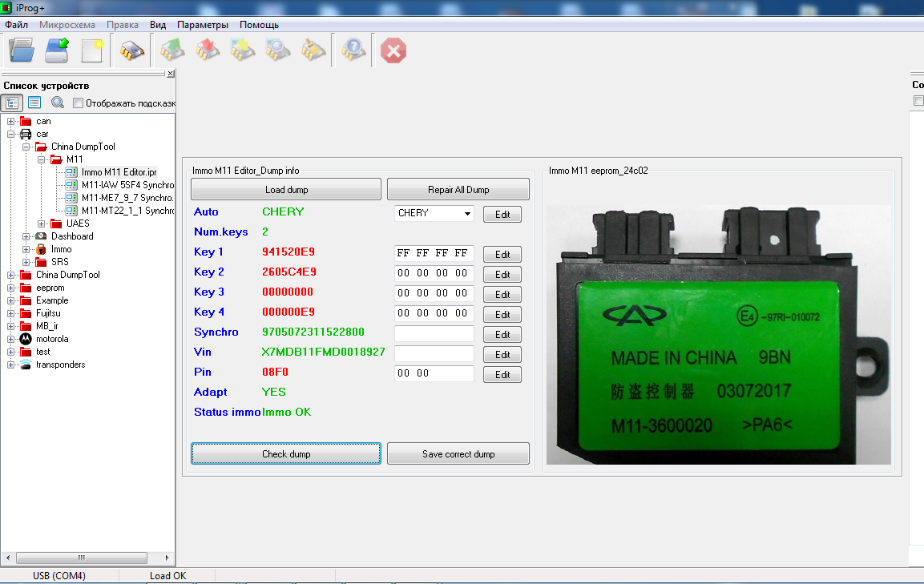Close the device list panel
Viewport: 924px width, 584px height.
click(x=171, y=74)
